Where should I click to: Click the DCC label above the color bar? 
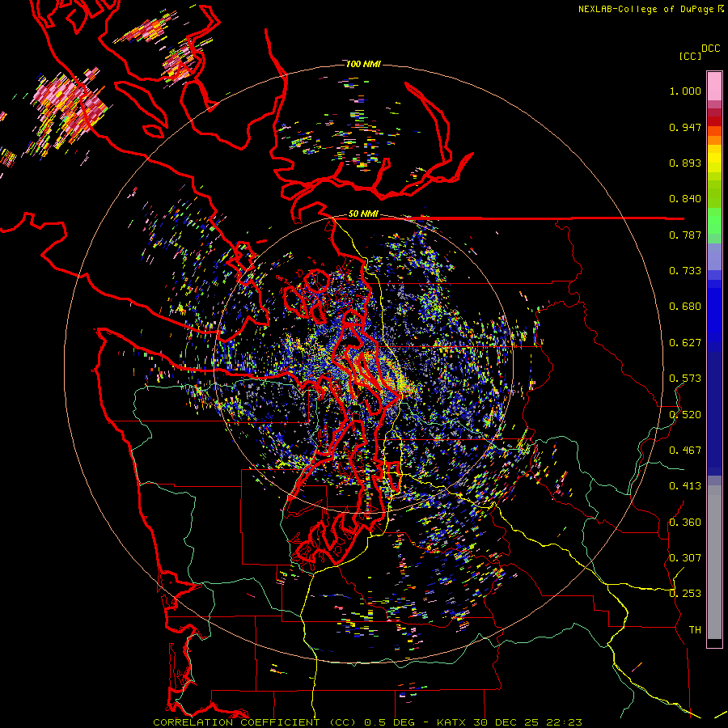click(x=710, y=49)
